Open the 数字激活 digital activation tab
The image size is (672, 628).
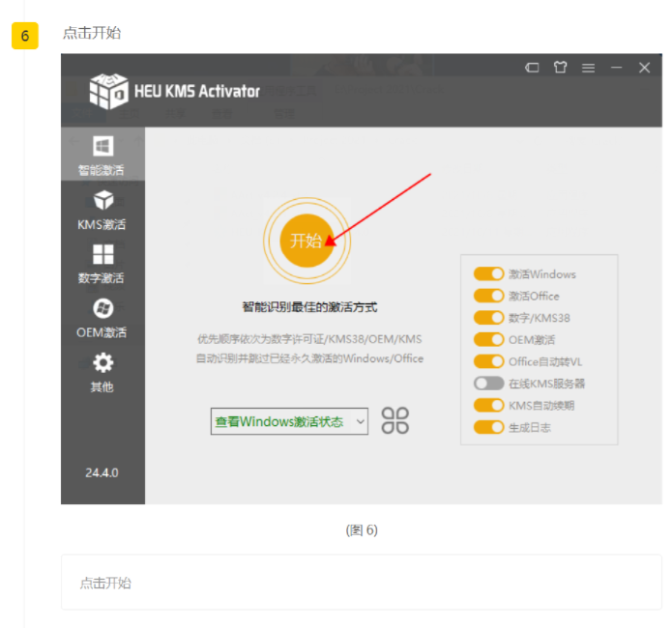tap(102, 265)
